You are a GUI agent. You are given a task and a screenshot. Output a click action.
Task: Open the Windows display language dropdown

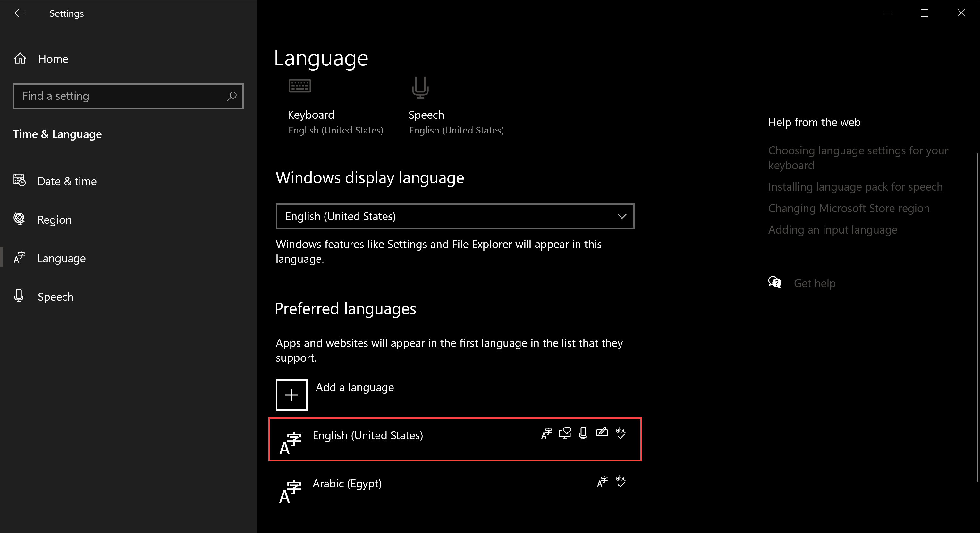point(455,216)
